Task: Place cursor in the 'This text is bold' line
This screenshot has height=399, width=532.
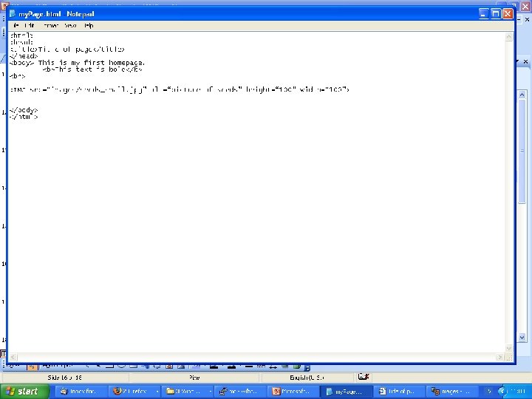Action: [x=92, y=69]
